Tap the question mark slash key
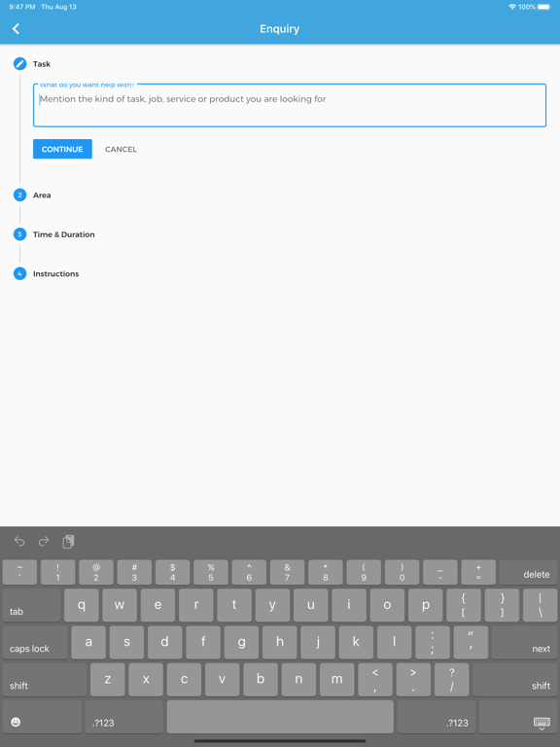 coord(451,679)
